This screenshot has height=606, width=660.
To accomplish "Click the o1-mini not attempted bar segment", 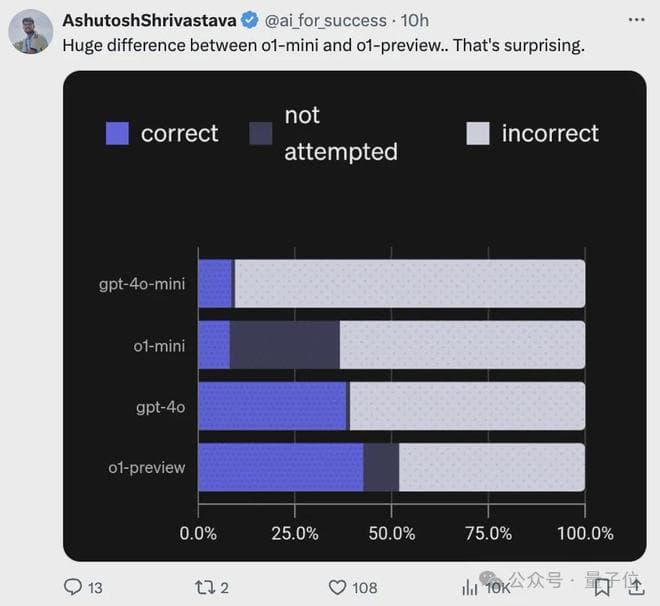I will tap(285, 345).
